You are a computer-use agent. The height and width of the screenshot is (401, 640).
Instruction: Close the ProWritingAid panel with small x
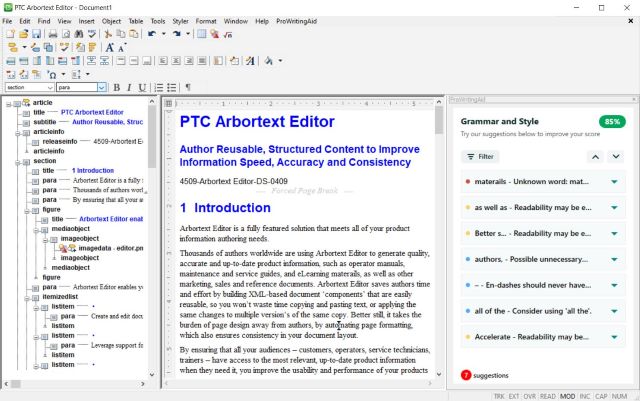coord(634,99)
